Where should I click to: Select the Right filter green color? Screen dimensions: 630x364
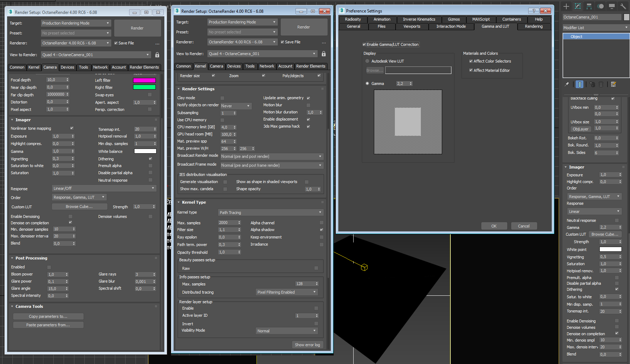pos(144,87)
